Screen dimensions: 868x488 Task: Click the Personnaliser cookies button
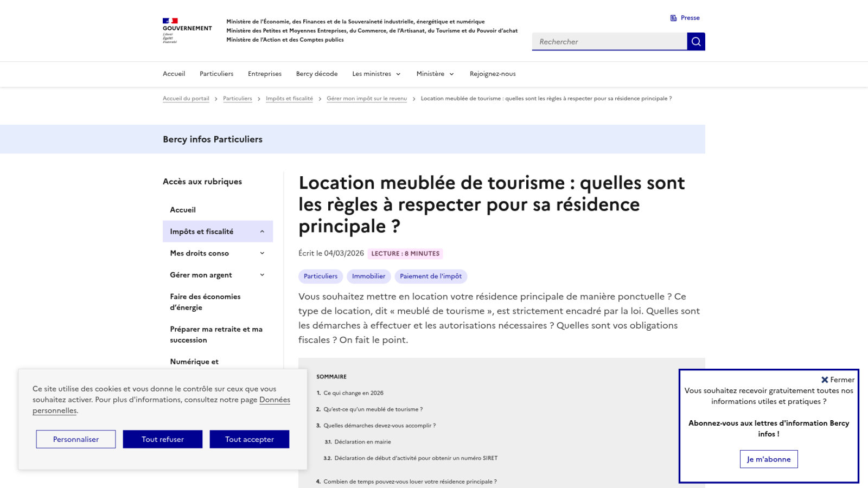click(x=76, y=439)
